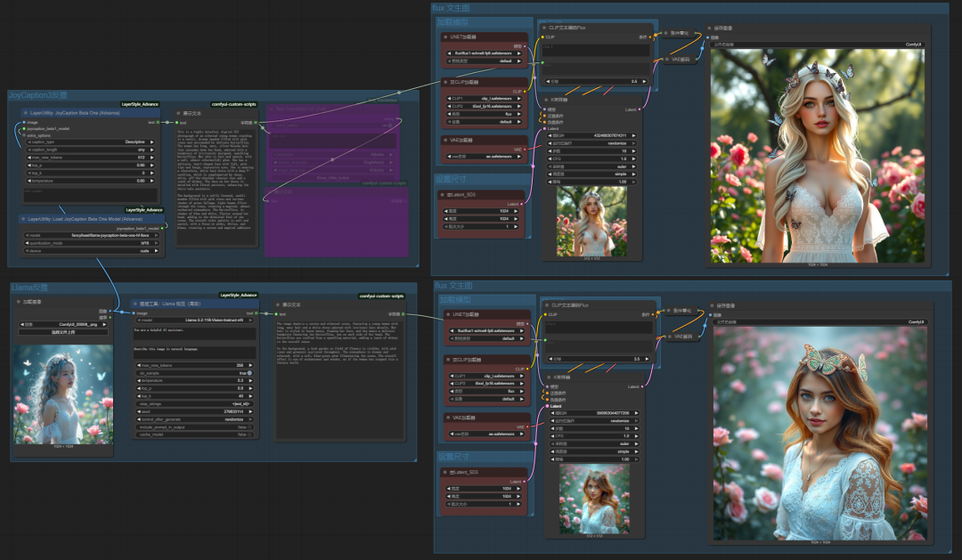962x560 pixels.
Task: Click 加载模型 group title in upper flux group
Action: coord(452,22)
